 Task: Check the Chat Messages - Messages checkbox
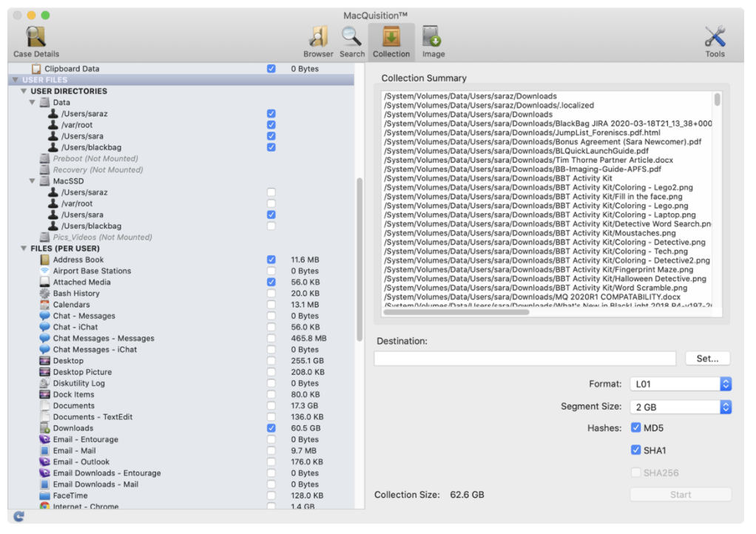tap(271, 338)
